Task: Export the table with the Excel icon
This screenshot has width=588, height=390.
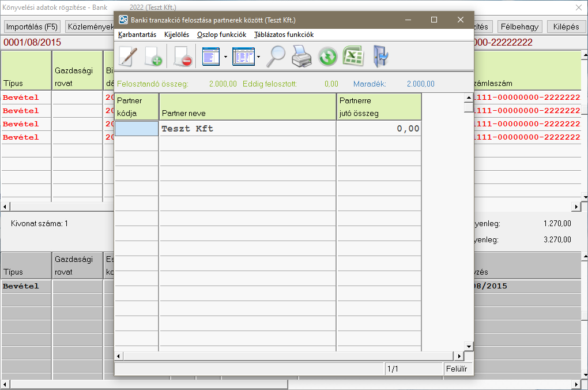Action: [x=352, y=57]
